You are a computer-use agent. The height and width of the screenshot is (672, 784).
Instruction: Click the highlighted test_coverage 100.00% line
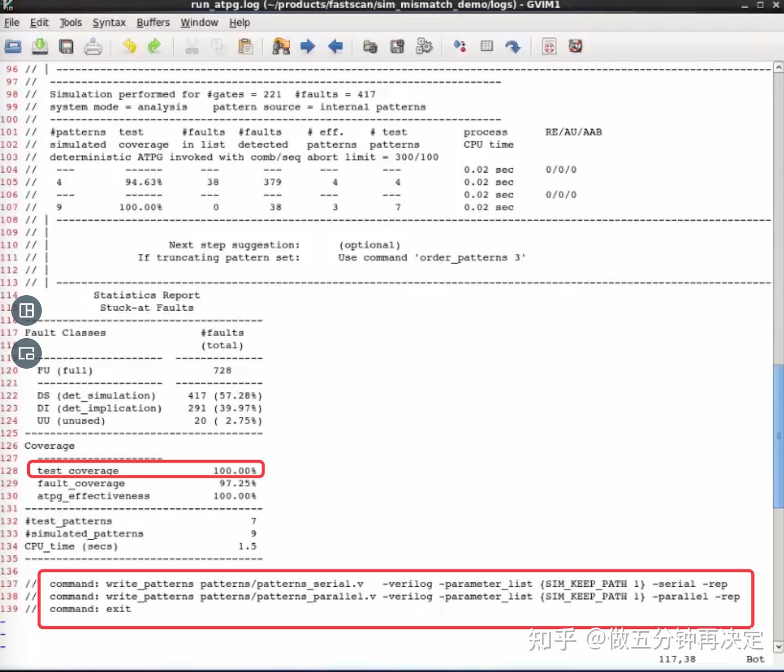144,470
